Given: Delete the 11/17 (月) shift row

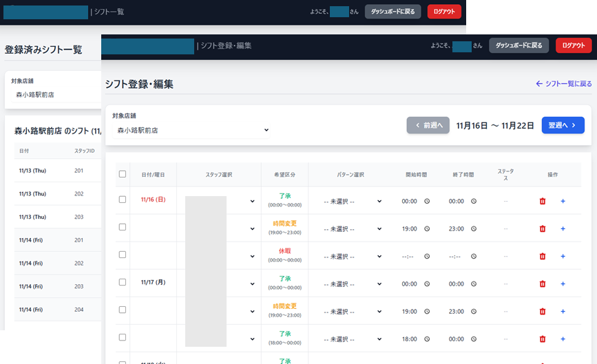Looking at the screenshot, I should (543, 283).
